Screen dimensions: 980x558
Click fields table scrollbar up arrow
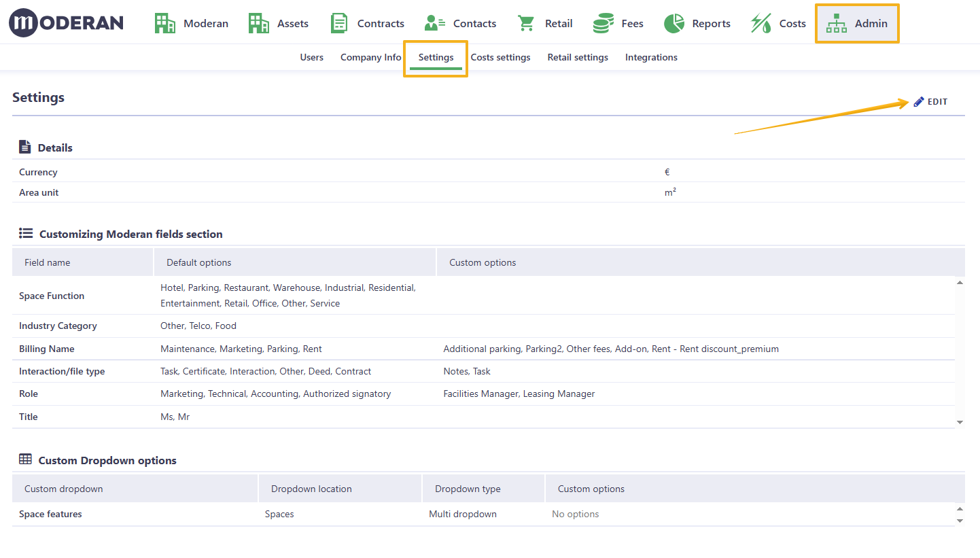960,282
